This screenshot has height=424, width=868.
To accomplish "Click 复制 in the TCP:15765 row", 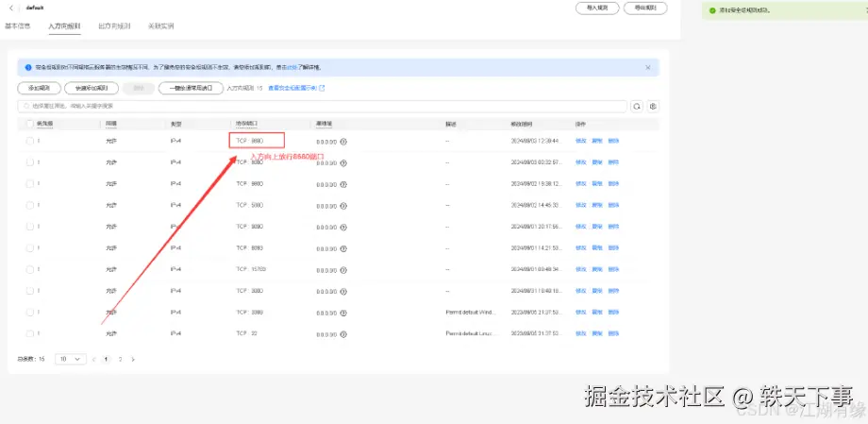I will click(596, 269).
